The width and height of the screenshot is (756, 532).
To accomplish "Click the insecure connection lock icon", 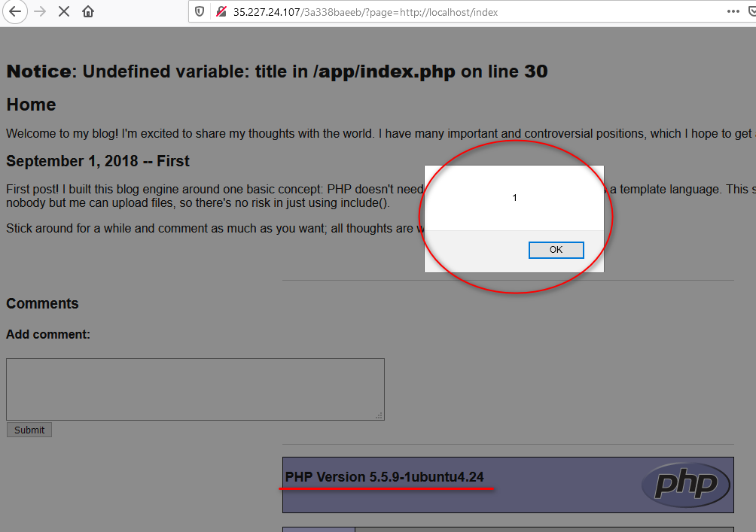I will pyautogui.click(x=221, y=12).
